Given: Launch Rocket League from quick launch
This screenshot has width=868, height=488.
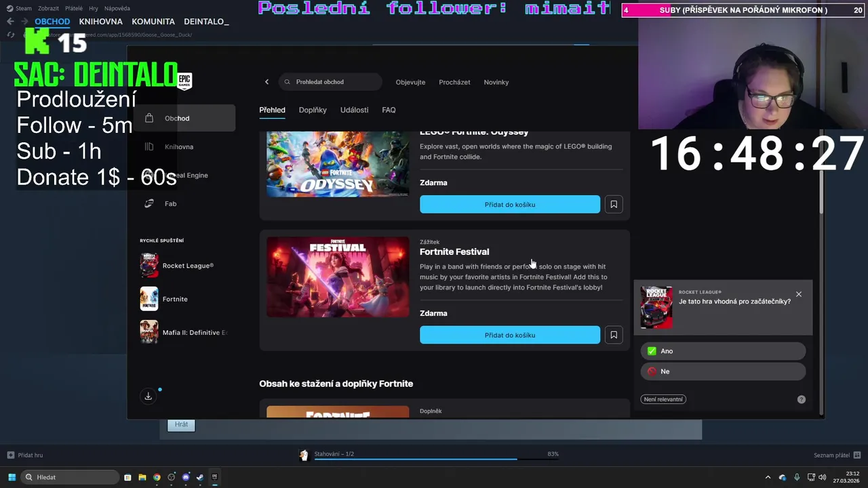Looking at the screenshot, I should click(x=178, y=266).
